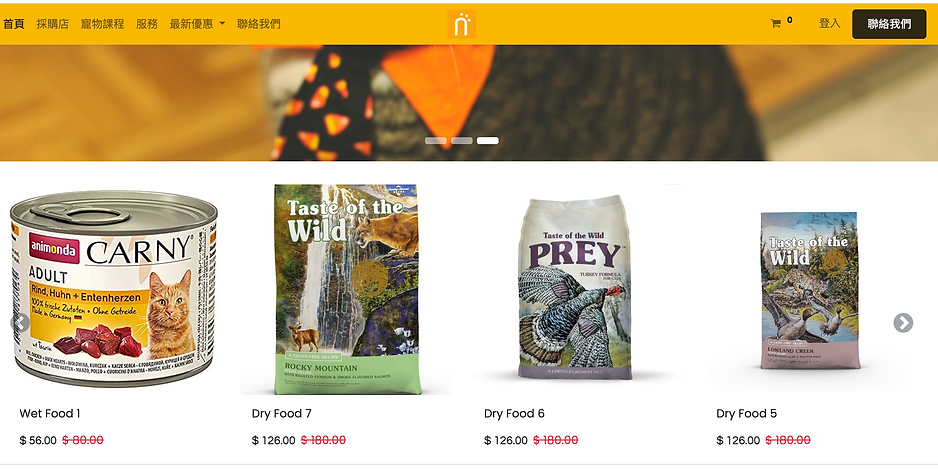Open the 首頁 menu item
The image size is (938, 469).
pos(14,24)
